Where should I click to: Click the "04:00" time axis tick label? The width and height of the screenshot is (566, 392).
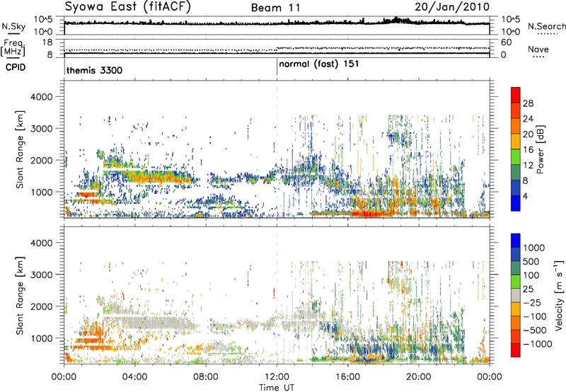(134, 377)
